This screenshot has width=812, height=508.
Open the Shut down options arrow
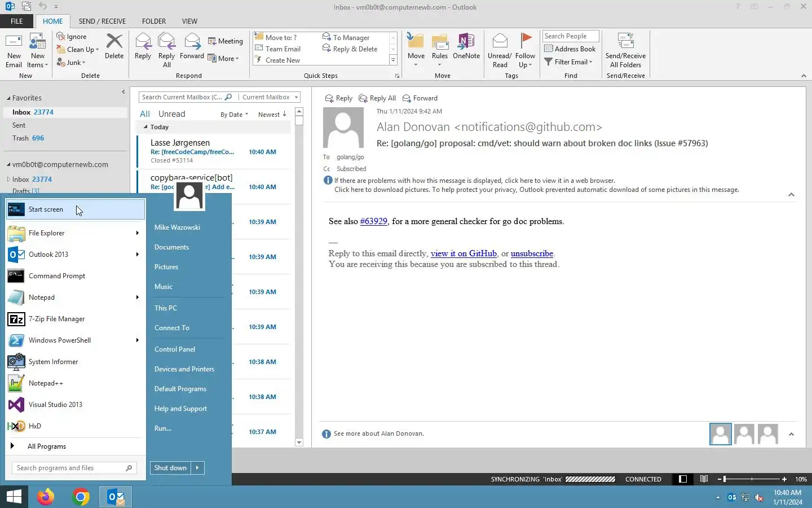(197, 468)
